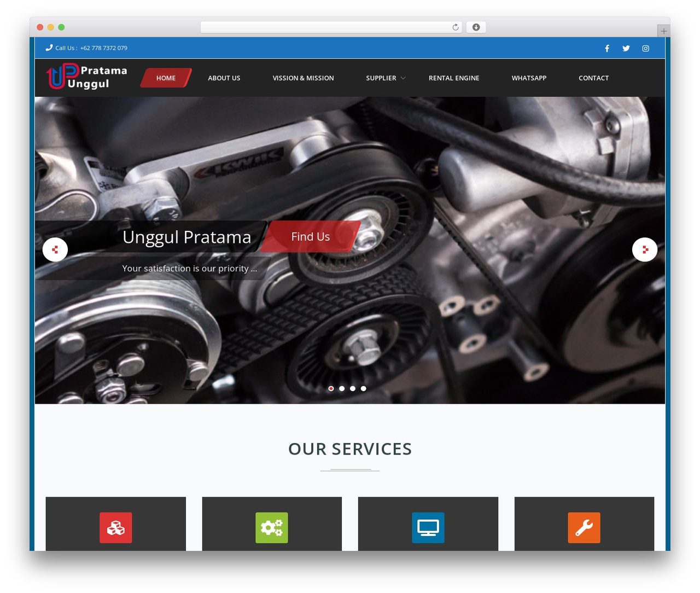Screen dimensions: 700x593
Task: Select the first slider dot
Action: click(x=331, y=388)
